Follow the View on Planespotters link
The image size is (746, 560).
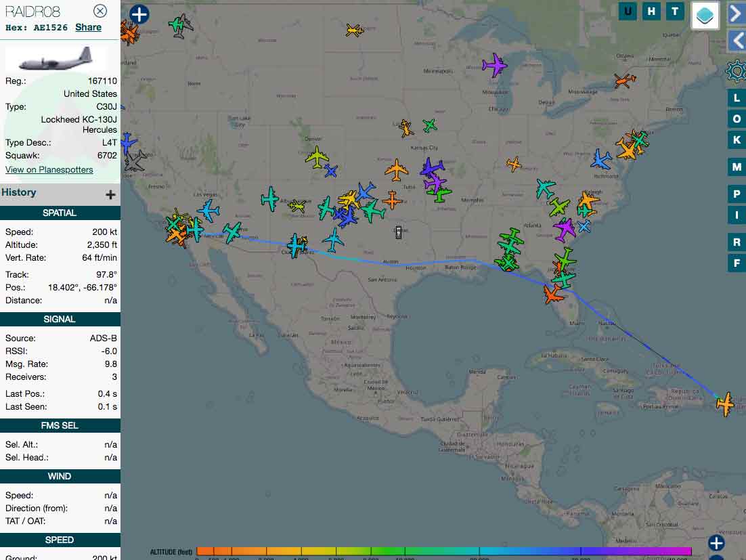pos(49,169)
